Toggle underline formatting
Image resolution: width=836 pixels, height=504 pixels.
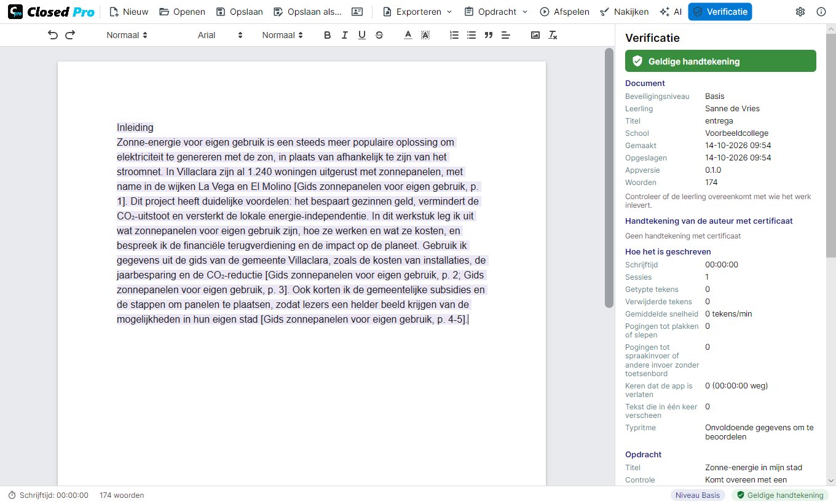(x=362, y=35)
